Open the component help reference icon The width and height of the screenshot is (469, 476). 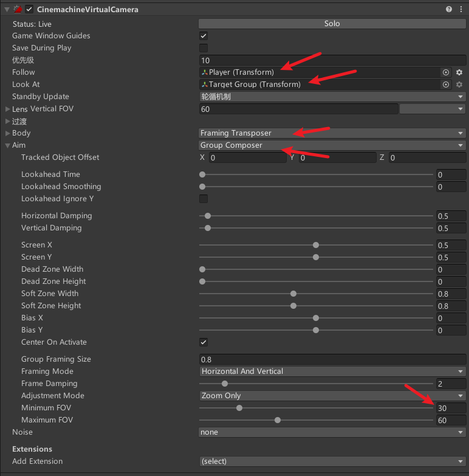449,9
